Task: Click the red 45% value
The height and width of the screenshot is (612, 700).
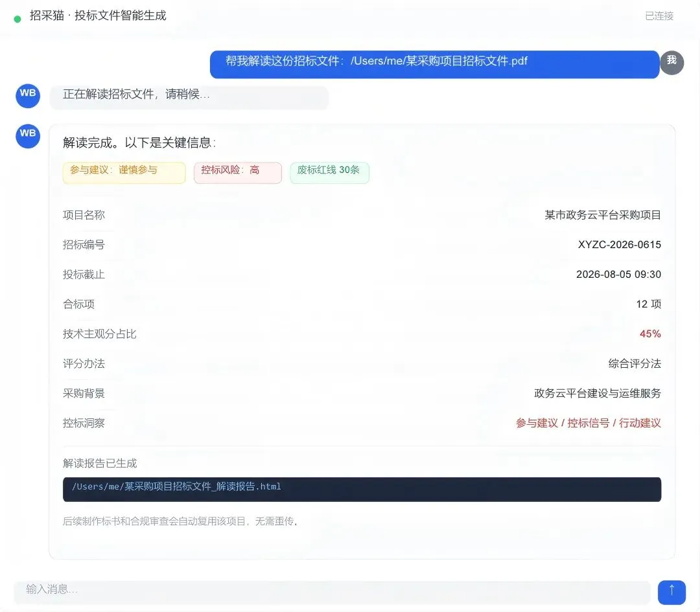Action: point(650,334)
